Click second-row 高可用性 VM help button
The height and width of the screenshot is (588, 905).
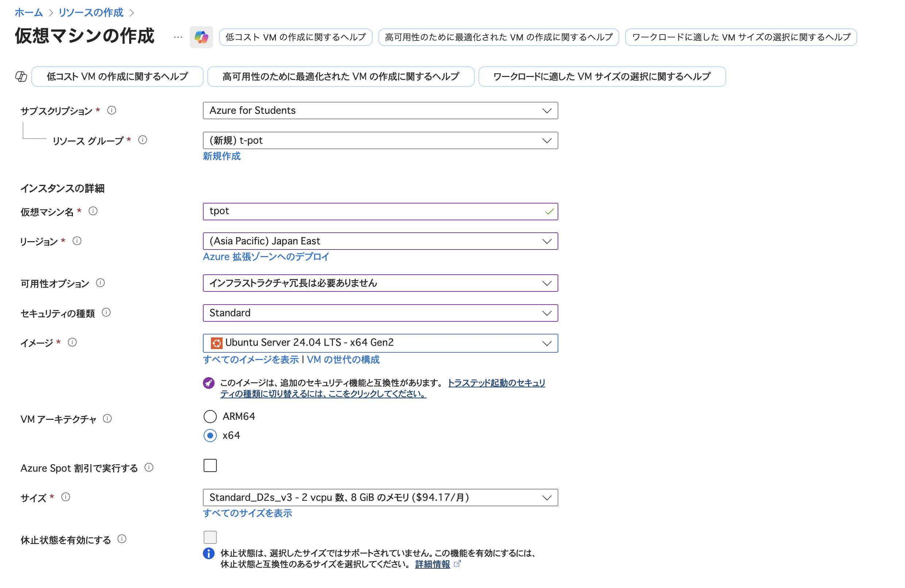point(341,77)
